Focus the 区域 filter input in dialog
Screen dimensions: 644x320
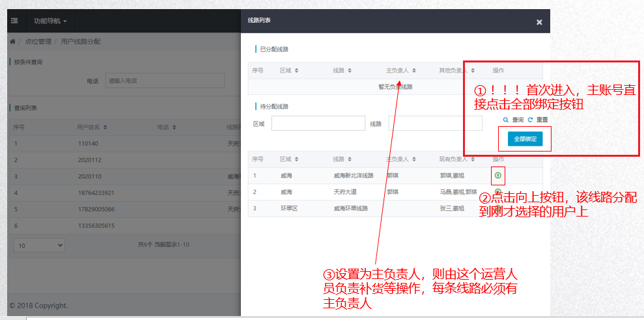(x=318, y=123)
